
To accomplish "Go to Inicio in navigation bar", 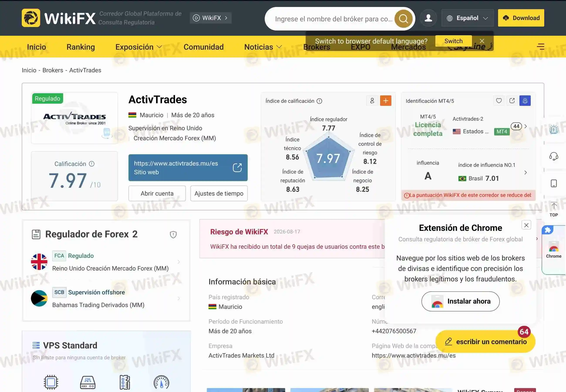I will click(x=37, y=47).
